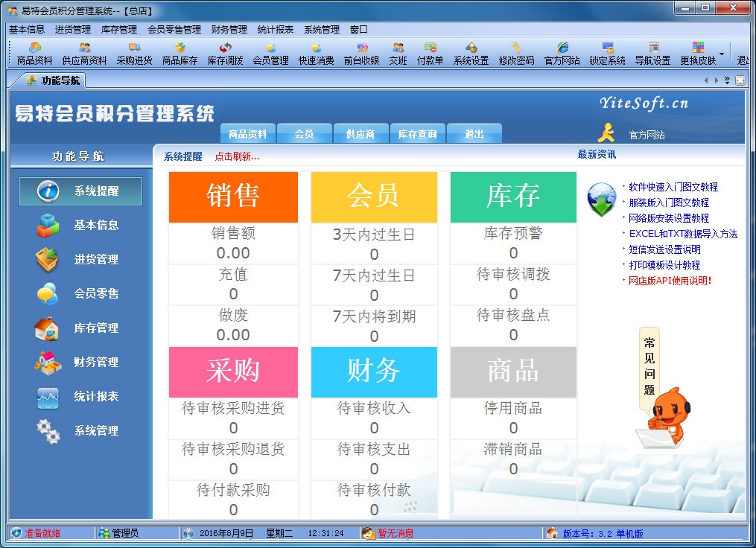Open 系统管理 in sidebar navigation
Image resolution: width=756 pixels, height=548 pixels.
78,430
